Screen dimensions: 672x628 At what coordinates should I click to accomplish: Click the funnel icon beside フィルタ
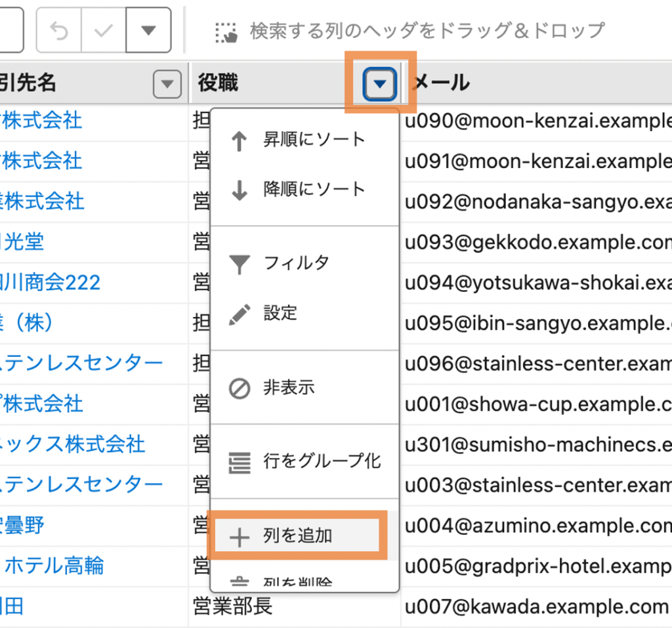coord(240,264)
